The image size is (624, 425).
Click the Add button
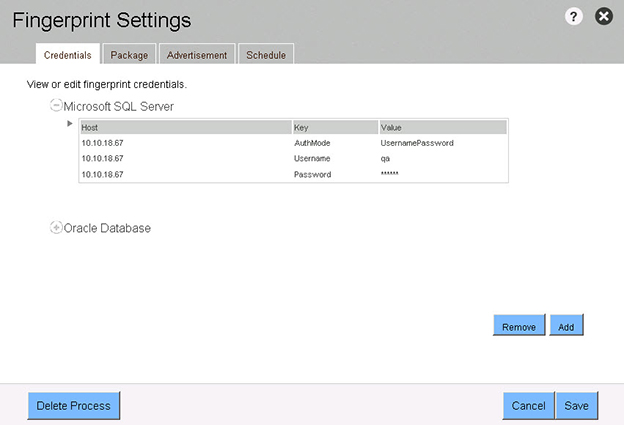(566, 326)
